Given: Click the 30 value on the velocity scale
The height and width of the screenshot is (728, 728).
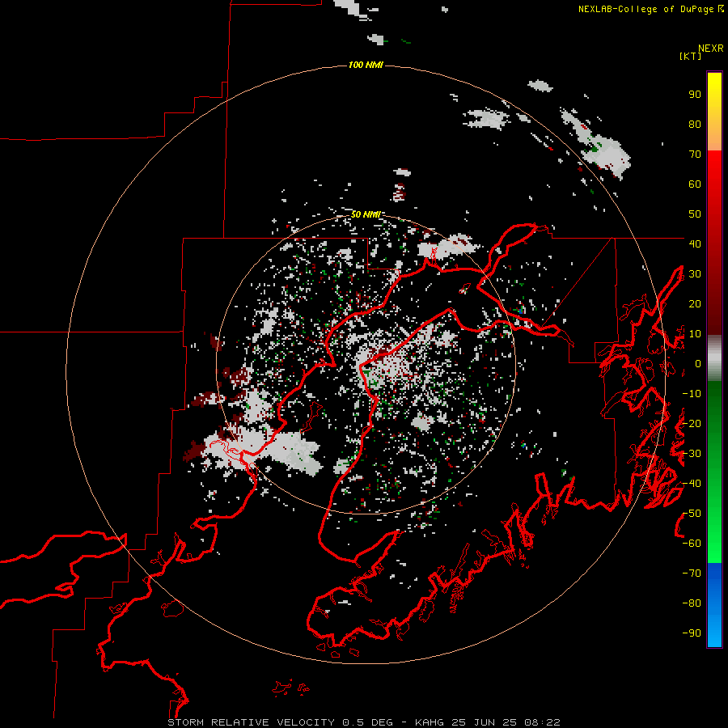Looking at the screenshot, I should tap(695, 274).
